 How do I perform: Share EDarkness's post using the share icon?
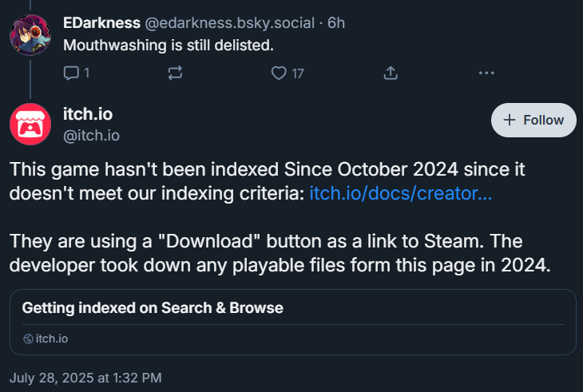tap(391, 73)
